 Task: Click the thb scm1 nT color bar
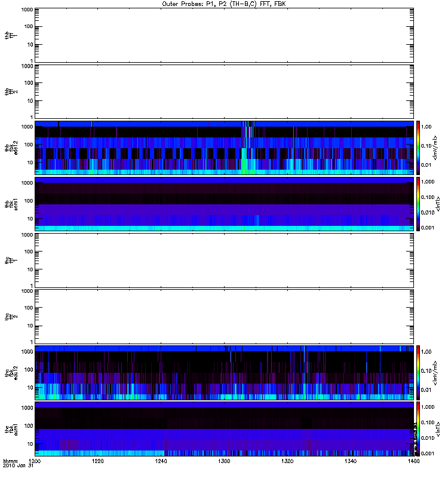pyautogui.click(x=418, y=204)
